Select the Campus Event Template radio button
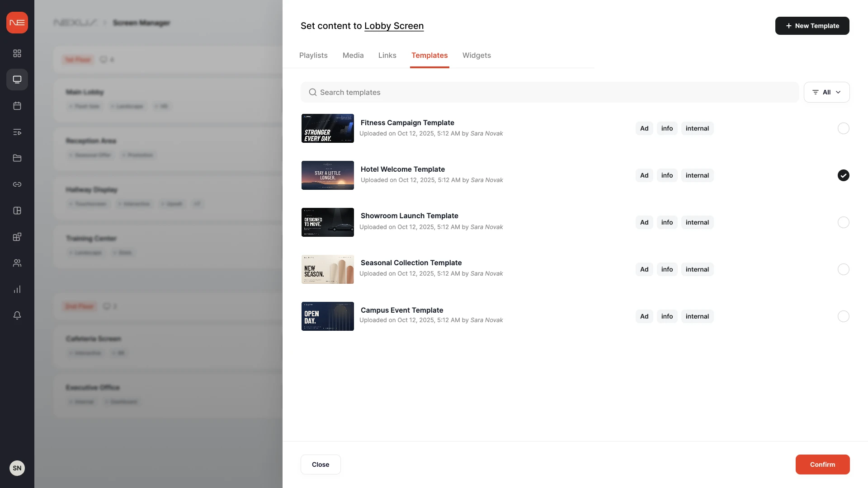The image size is (868, 488). coord(843,316)
